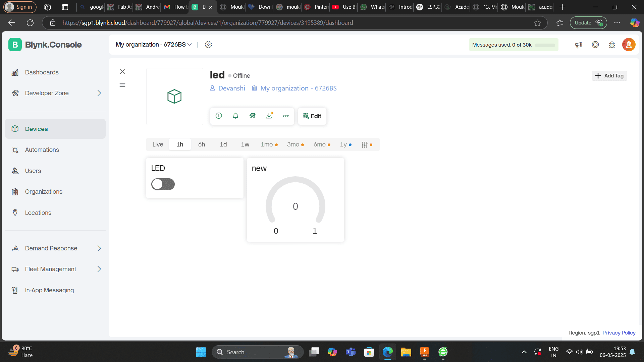Click the 'new' gauge widget
Screen dimensions: 644x362
point(295,200)
